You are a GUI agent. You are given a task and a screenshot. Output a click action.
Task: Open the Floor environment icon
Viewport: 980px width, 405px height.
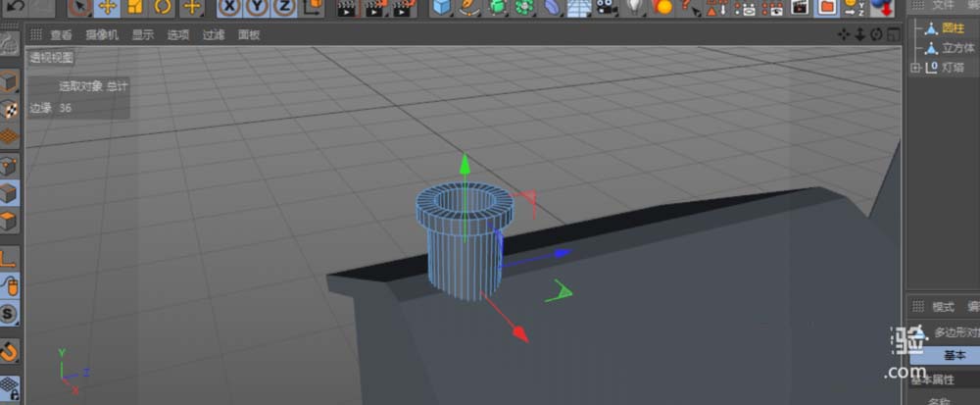tap(579, 7)
